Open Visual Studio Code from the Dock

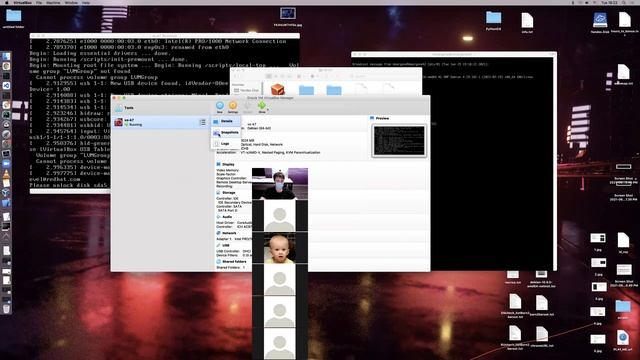(6, 86)
